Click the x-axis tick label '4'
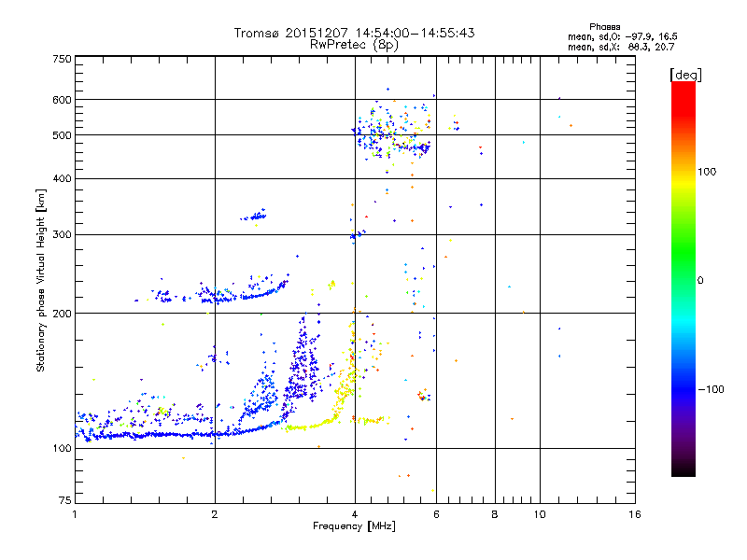This screenshot has width=747, height=560. point(355,514)
